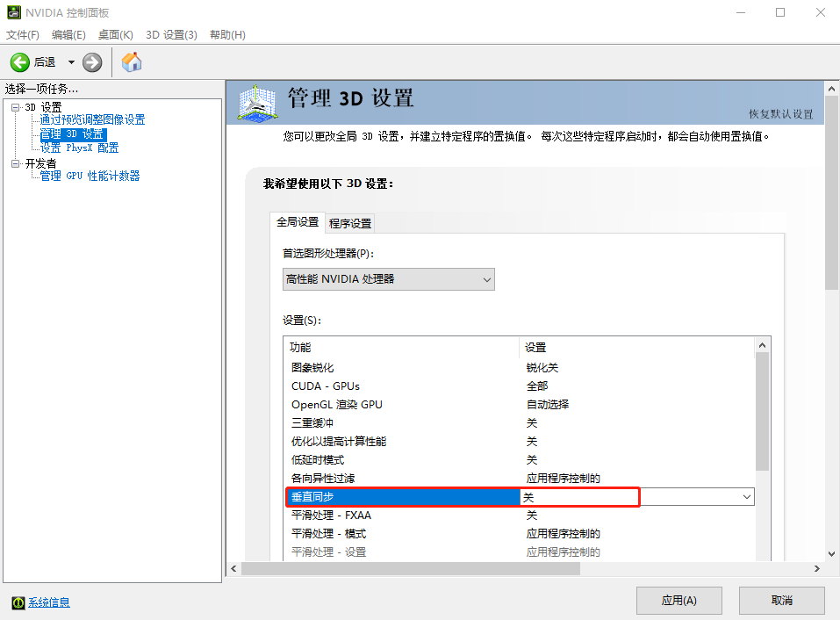Open the Home icon in toolbar
Image resolution: width=840 pixels, height=620 pixels.
pyautogui.click(x=132, y=62)
